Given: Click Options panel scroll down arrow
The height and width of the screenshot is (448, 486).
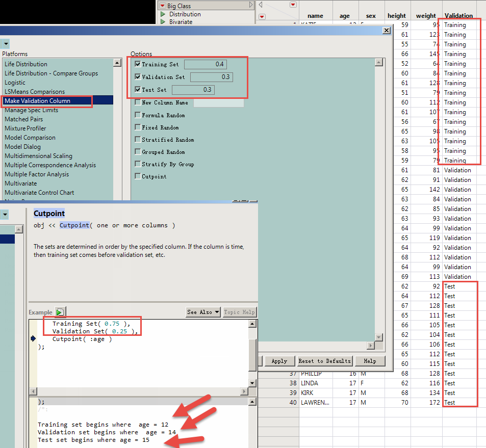Looking at the screenshot, I should pyautogui.click(x=379, y=337).
